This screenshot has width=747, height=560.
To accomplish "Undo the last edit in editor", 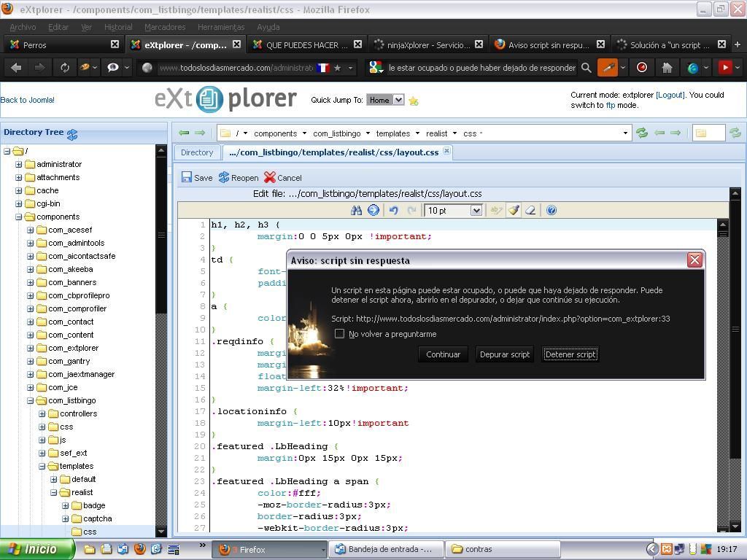I will point(393,210).
